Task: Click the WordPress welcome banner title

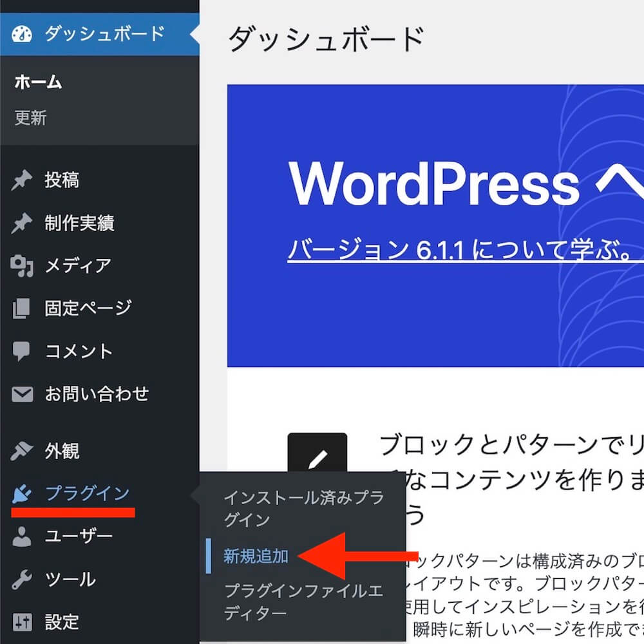Action: 466,183
